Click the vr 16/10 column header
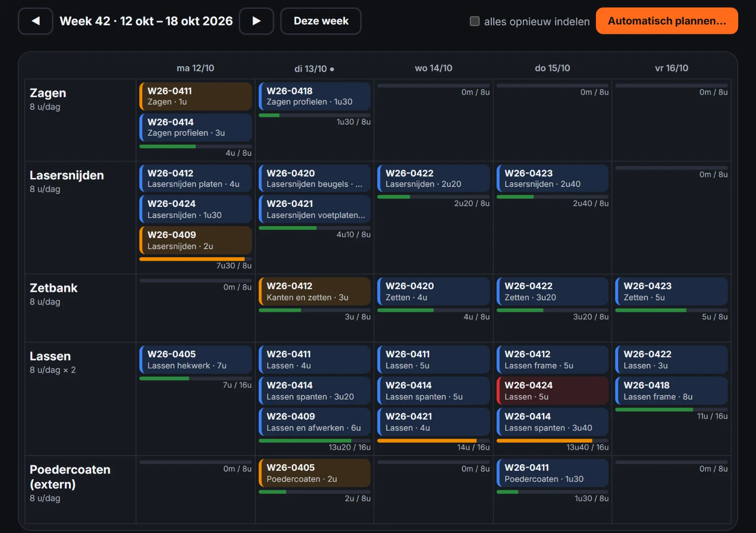The width and height of the screenshot is (756, 533). tap(672, 68)
